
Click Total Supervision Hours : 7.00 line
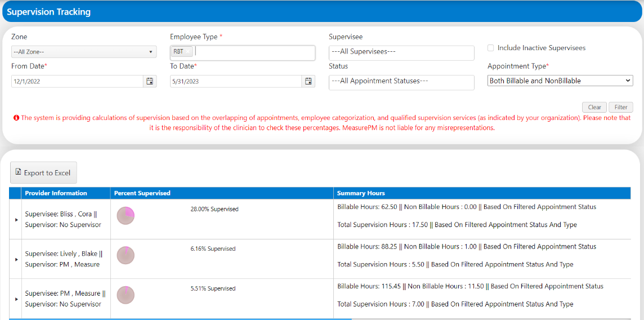coord(455,304)
